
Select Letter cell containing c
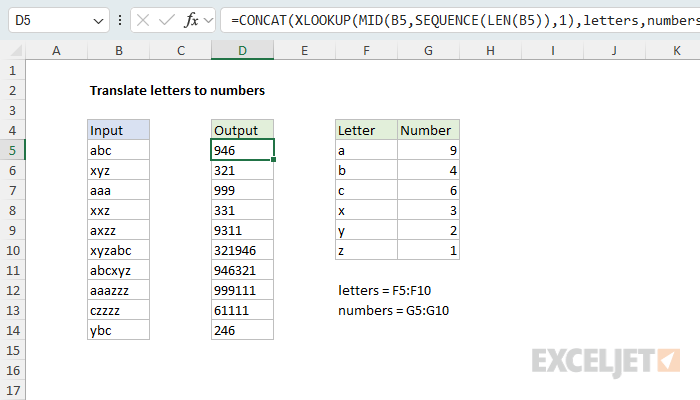point(367,190)
